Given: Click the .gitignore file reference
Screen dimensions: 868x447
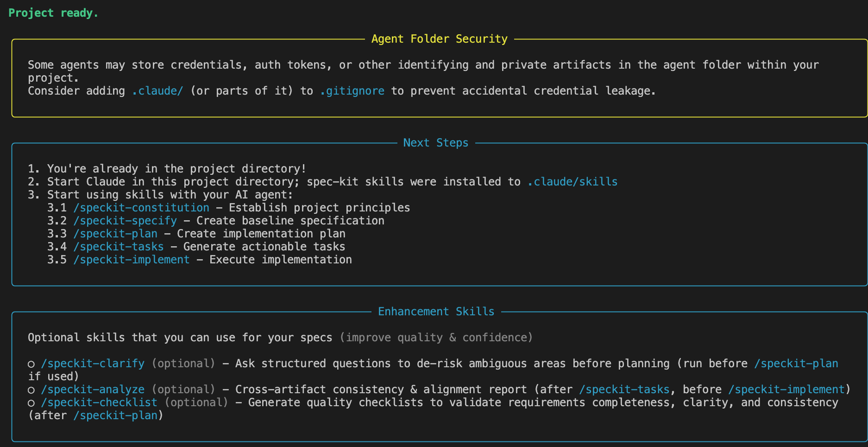Looking at the screenshot, I should click(x=352, y=91).
